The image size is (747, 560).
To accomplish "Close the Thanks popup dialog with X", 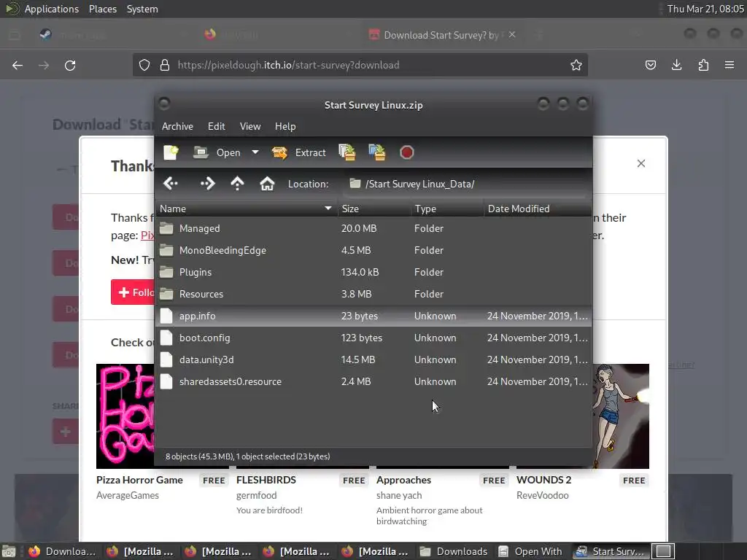I will pos(641,163).
